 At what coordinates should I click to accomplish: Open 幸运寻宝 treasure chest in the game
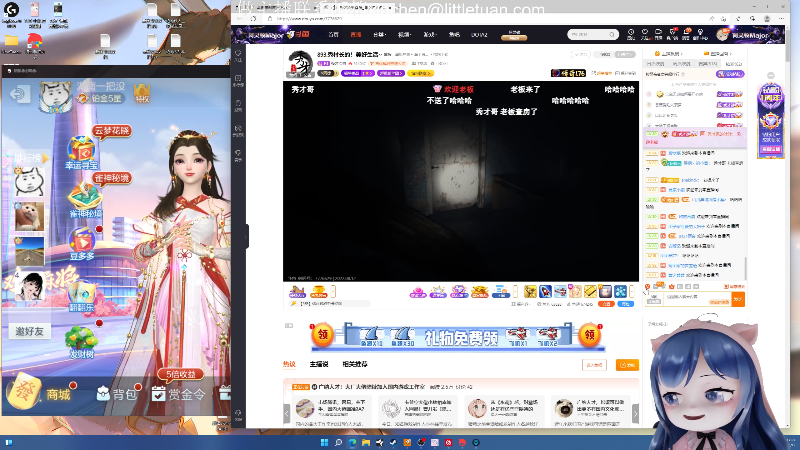(x=81, y=153)
